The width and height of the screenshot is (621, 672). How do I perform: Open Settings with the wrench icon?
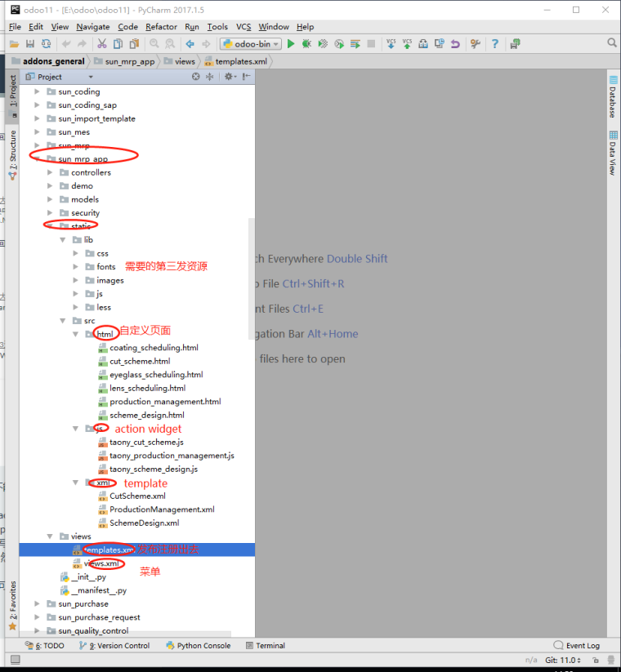point(476,44)
